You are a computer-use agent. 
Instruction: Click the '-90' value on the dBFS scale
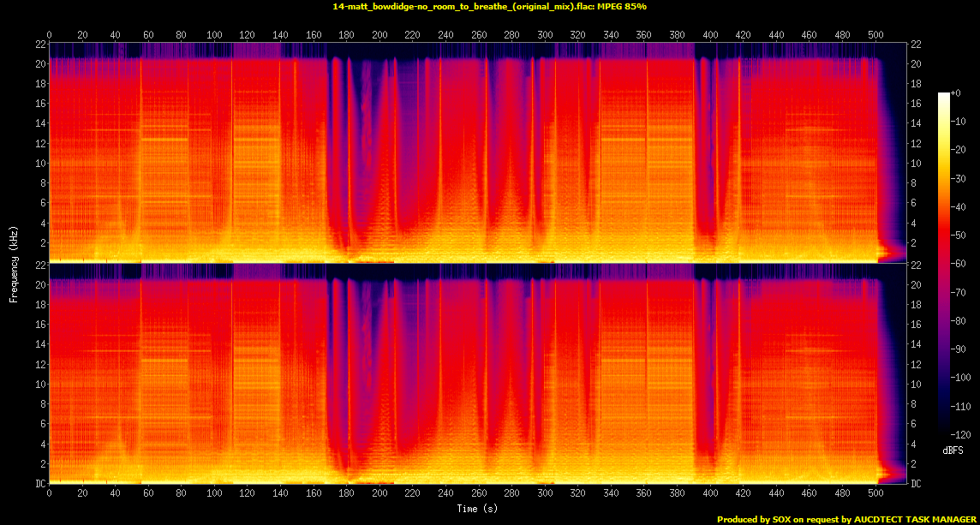(958, 349)
